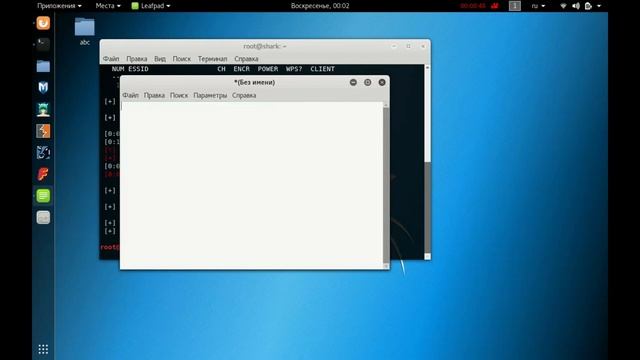Open terminal window Поиск menu

click(x=182, y=59)
